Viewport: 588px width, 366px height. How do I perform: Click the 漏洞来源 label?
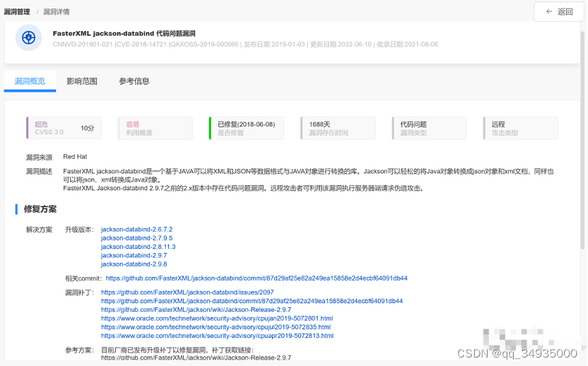coord(39,158)
